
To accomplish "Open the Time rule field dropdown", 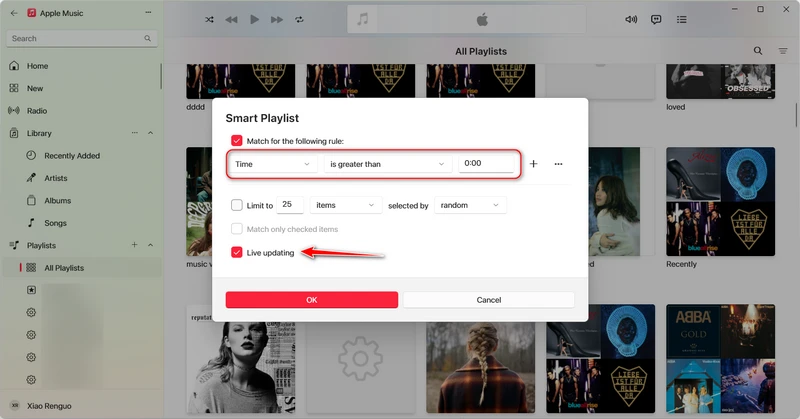I will coord(272,164).
